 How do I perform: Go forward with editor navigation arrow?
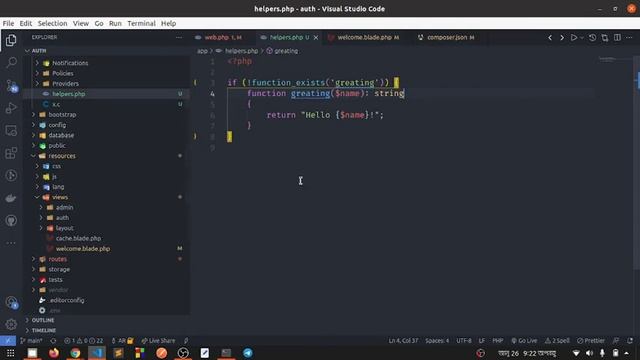(562, 38)
